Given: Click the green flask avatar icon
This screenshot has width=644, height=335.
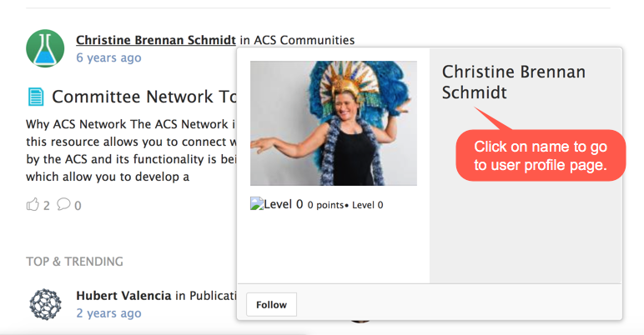Looking at the screenshot, I should tap(45, 48).
